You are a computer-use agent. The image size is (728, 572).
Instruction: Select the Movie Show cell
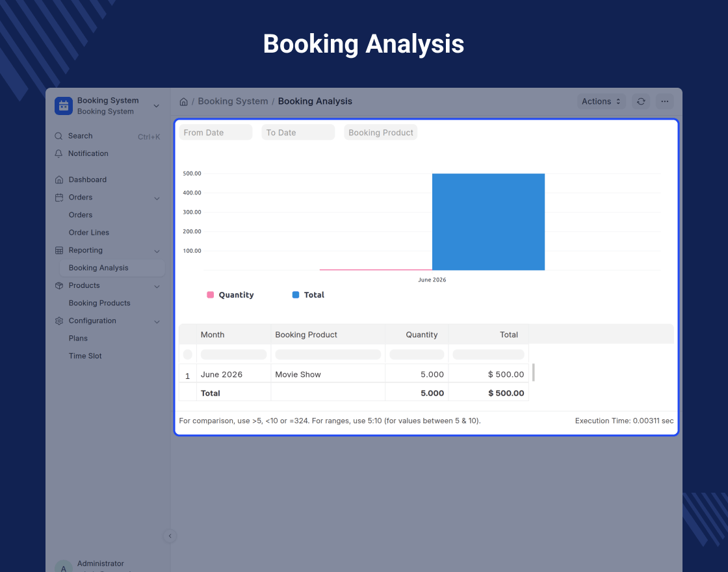coord(328,374)
